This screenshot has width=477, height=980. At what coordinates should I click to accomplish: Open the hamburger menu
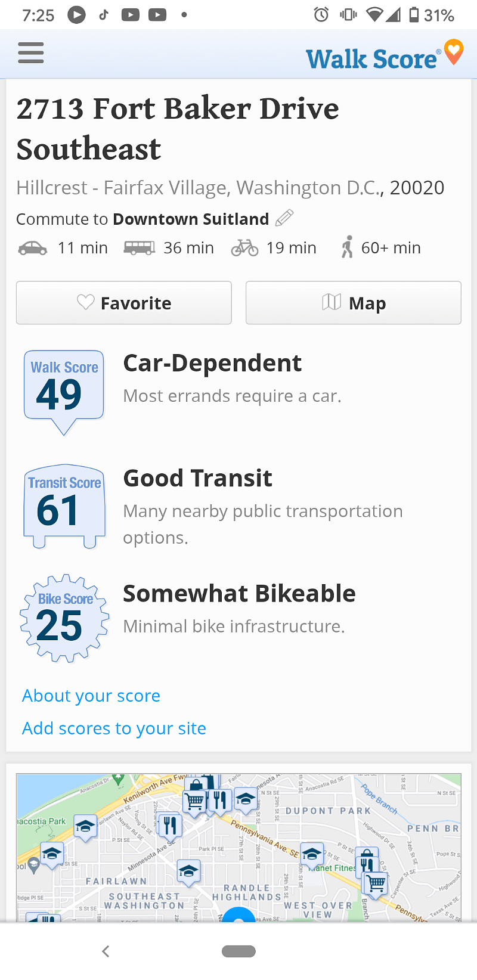pos(31,52)
